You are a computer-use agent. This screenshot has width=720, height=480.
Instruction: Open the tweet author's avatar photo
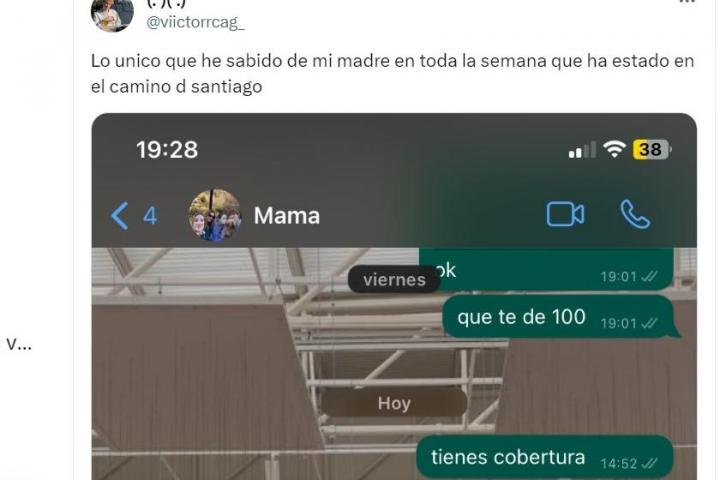112,15
